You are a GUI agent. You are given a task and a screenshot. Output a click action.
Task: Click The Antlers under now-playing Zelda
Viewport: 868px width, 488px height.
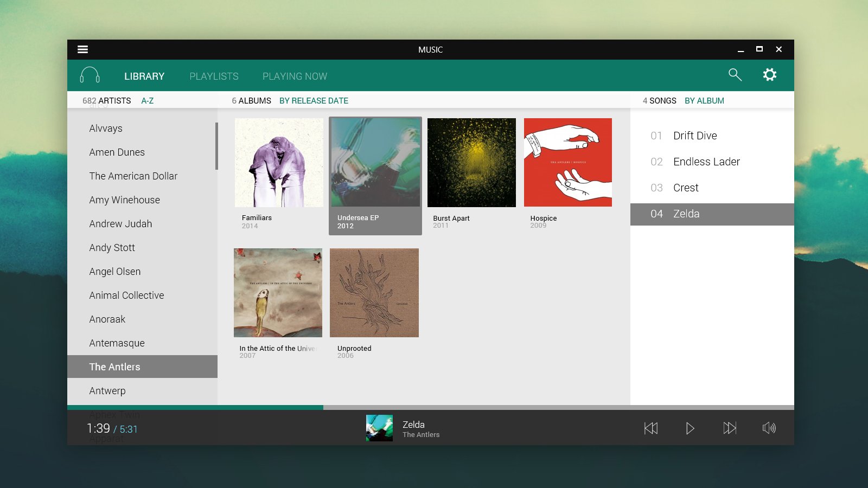[421, 435]
